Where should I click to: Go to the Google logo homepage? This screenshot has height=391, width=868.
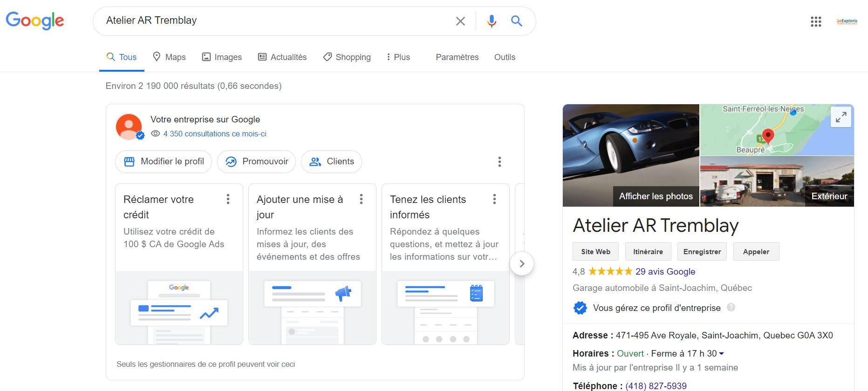point(35,21)
